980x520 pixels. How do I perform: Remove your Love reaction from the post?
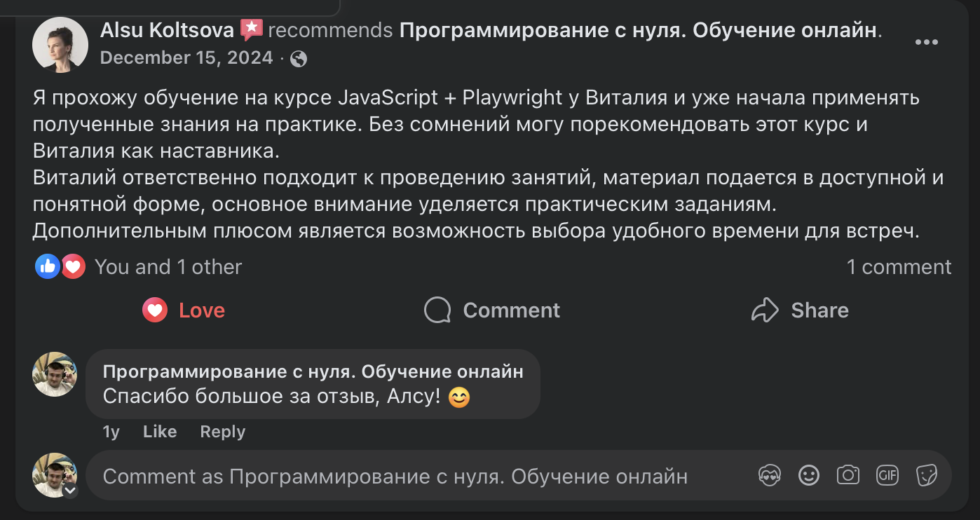coord(183,310)
